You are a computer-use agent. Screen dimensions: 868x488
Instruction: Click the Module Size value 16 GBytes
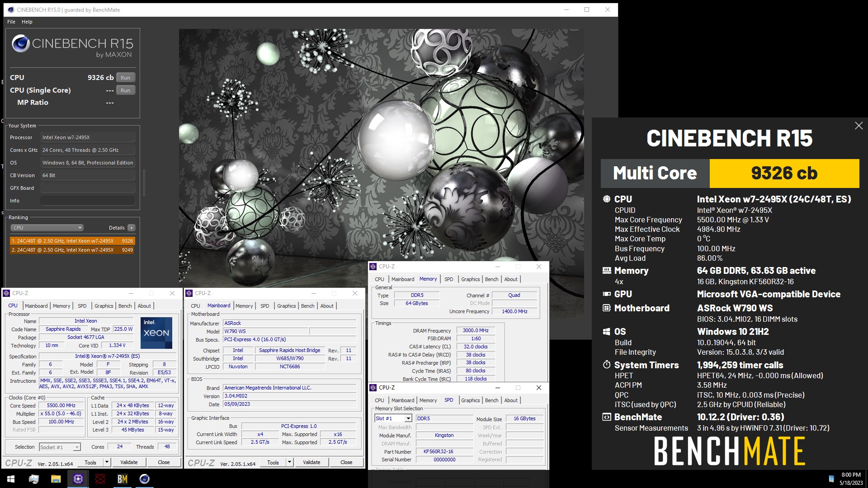click(524, 419)
